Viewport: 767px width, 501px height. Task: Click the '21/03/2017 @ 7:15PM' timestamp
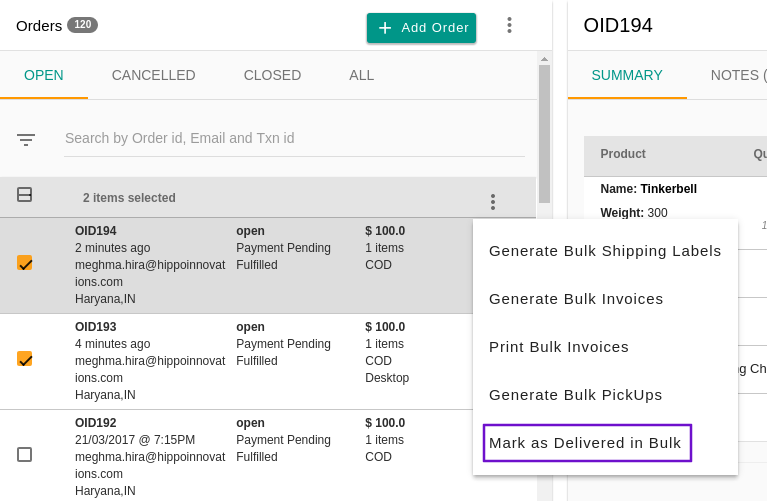point(135,440)
